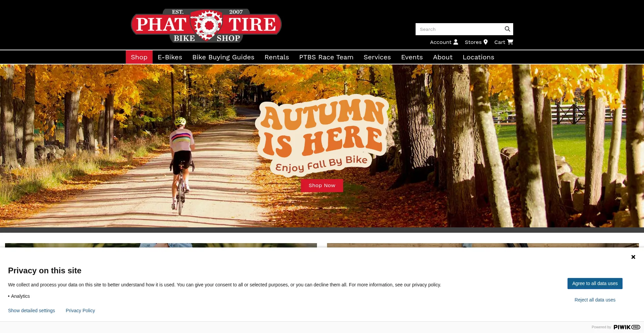Open Account via person icon
This screenshot has height=333, width=644.
pos(455,42)
